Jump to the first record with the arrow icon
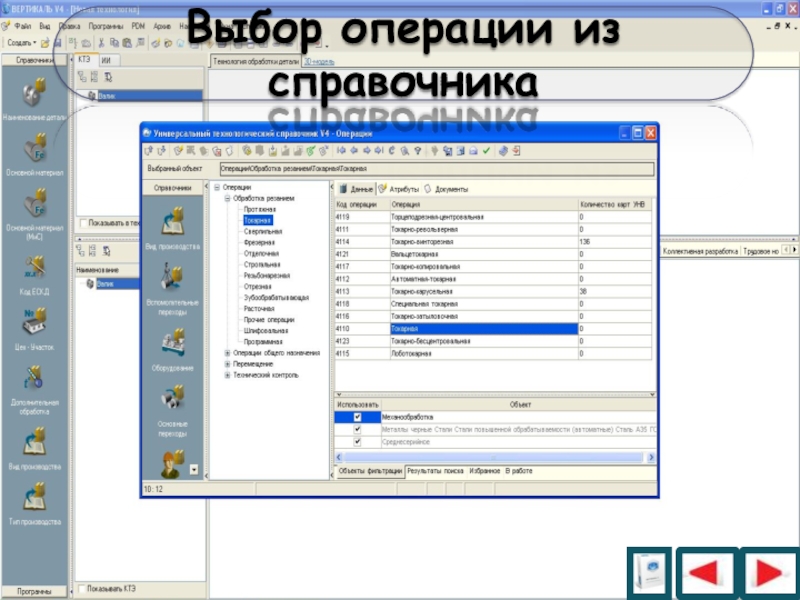The width and height of the screenshot is (800, 600). point(341,151)
